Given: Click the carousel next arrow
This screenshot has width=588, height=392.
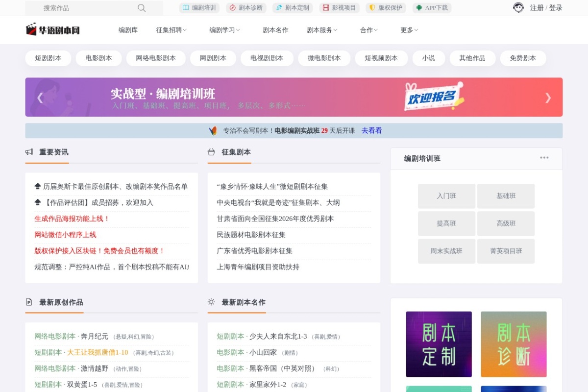Looking at the screenshot, I should pos(548,98).
